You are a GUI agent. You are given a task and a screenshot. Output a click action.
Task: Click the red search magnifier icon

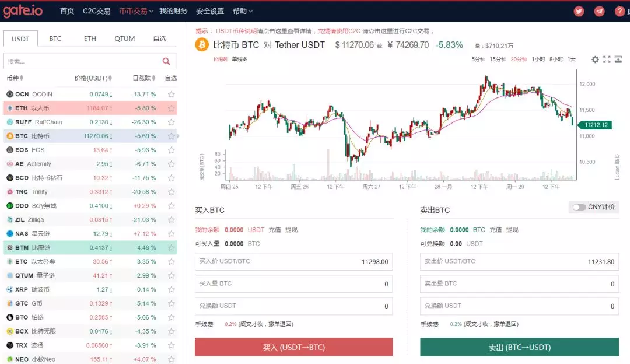click(x=167, y=61)
